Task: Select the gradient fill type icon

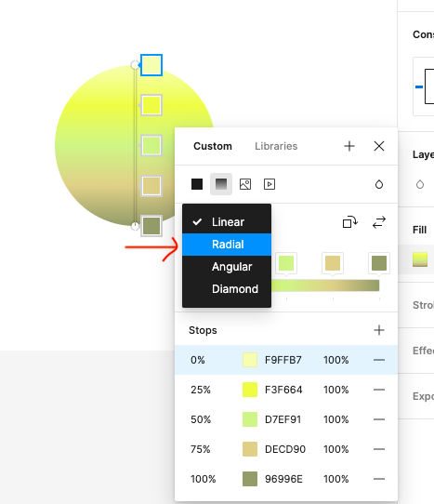Action: tap(221, 184)
